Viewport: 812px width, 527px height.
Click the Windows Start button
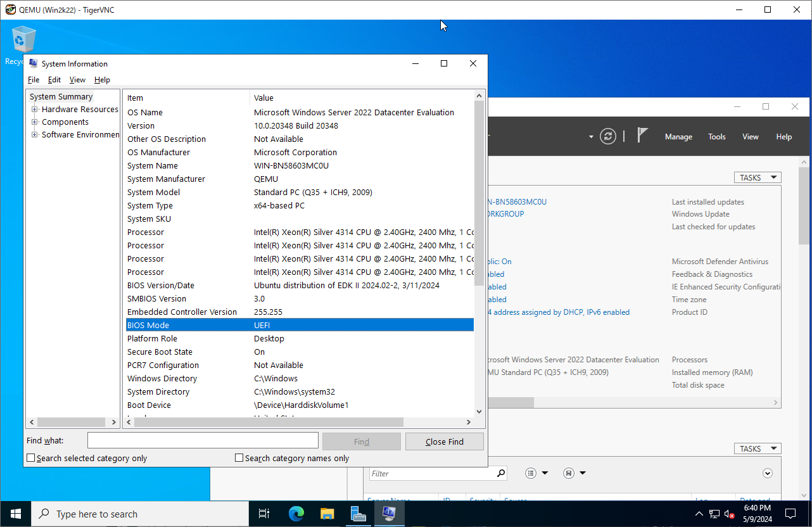(x=15, y=514)
